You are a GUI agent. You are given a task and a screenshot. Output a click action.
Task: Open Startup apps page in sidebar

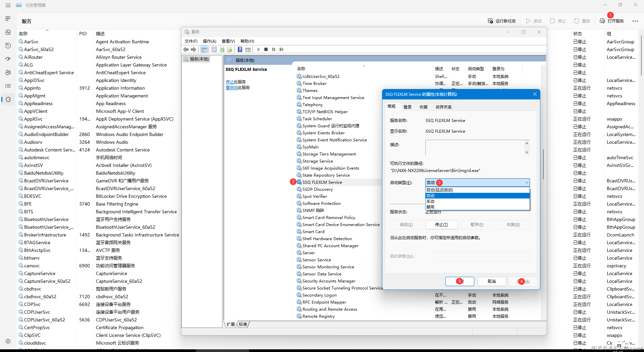(x=8, y=59)
